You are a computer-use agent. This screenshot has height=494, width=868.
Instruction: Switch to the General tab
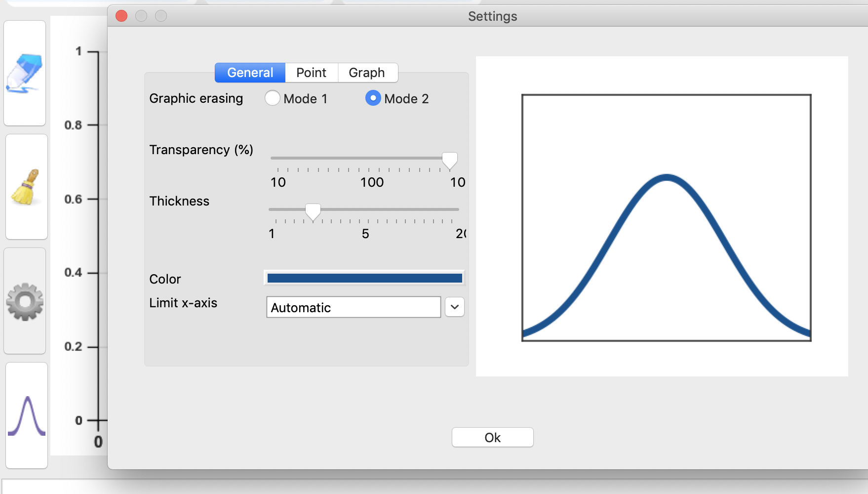tap(250, 73)
